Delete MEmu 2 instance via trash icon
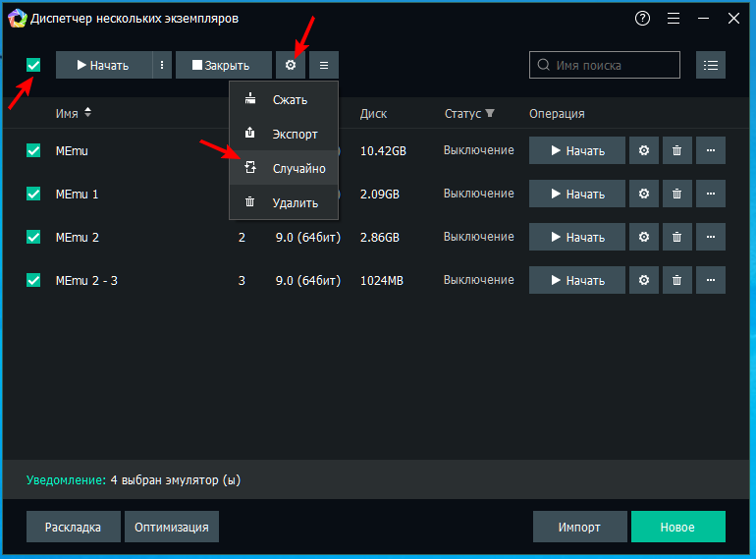Screen dimensions: 756x559 pyautogui.click(x=676, y=237)
